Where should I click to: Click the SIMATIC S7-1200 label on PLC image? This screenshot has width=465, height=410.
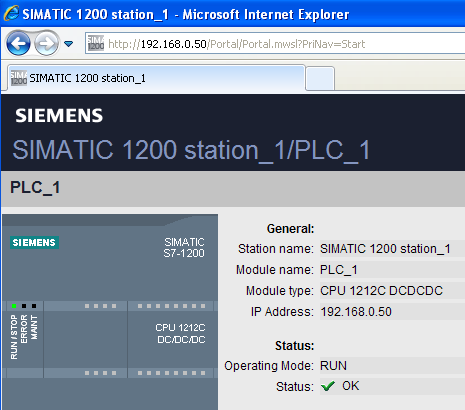(184, 248)
